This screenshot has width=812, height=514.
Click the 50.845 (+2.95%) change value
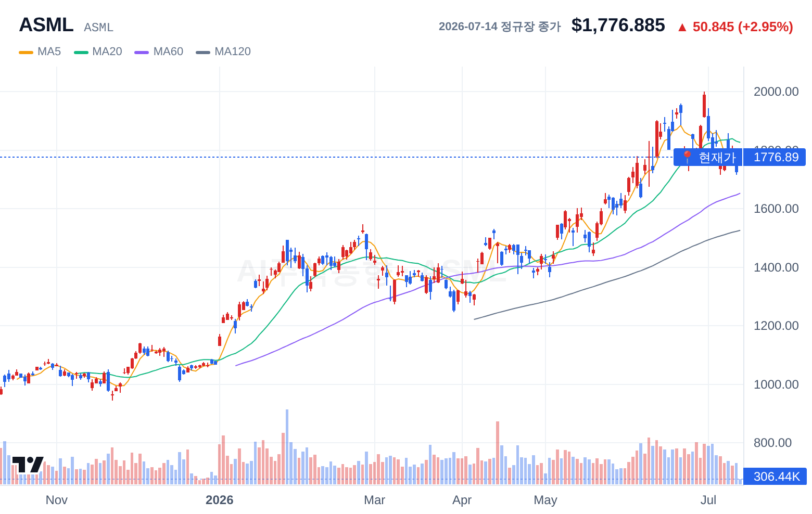(x=743, y=27)
